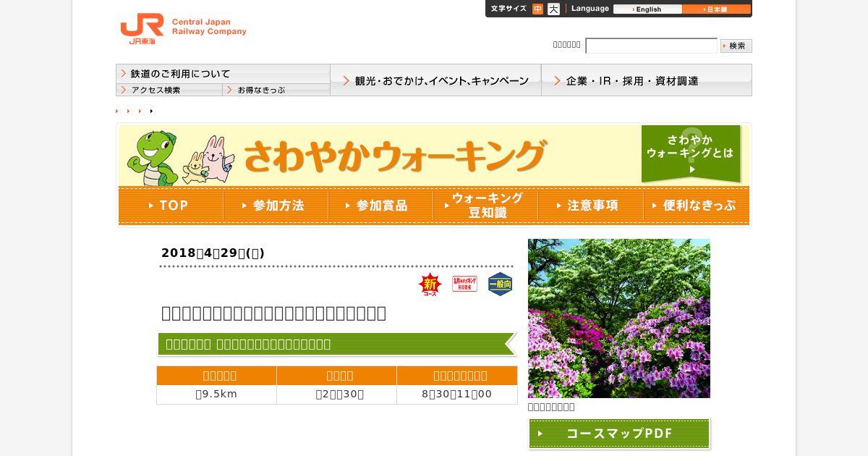Switch language to English
The height and width of the screenshot is (456, 868).
[647, 9]
